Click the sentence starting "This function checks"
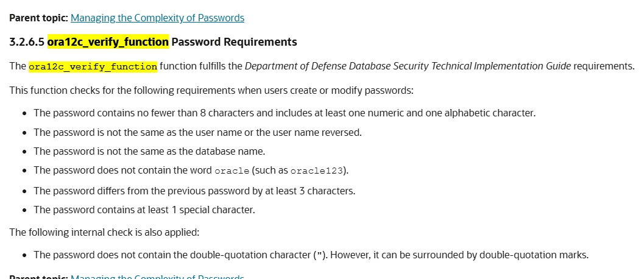 [x=211, y=91]
